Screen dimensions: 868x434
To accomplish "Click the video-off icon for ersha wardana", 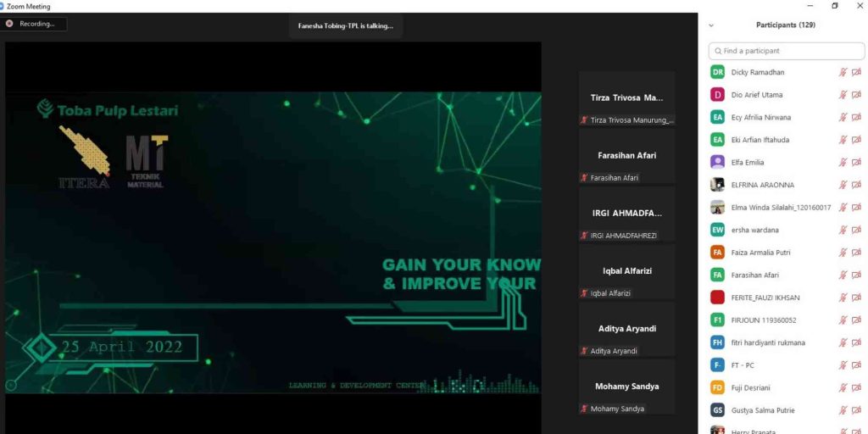I will point(856,230).
